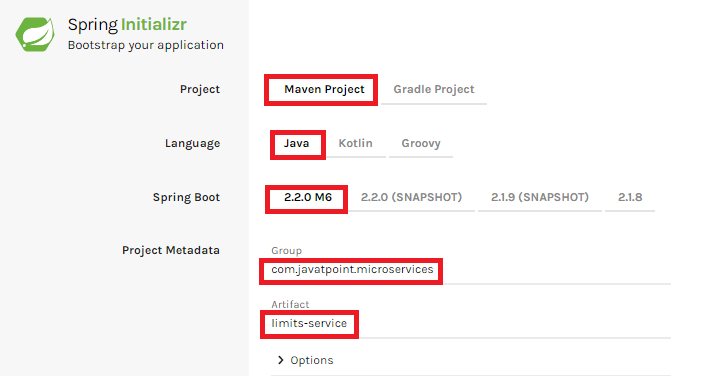Choose Java as the language
Viewport: 703px width, 376px height.
coord(296,143)
